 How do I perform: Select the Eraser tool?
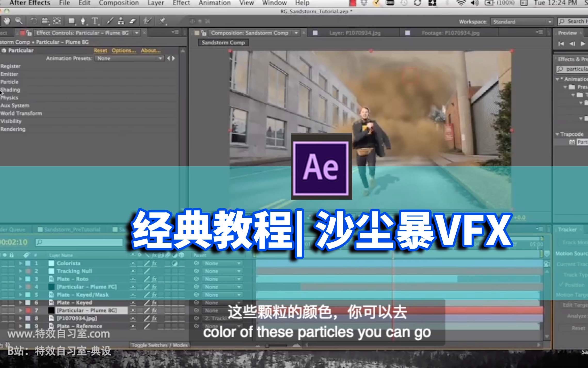click(x=133, y=21)
